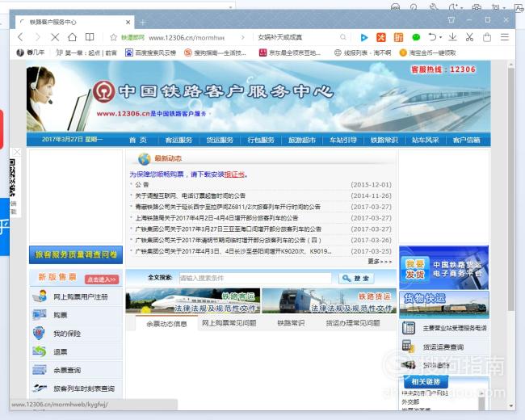This screenshot has width=525, height=420.
Task: Open the 百度搜索风云榜 bookmark
Action: (x=150, y=52)
